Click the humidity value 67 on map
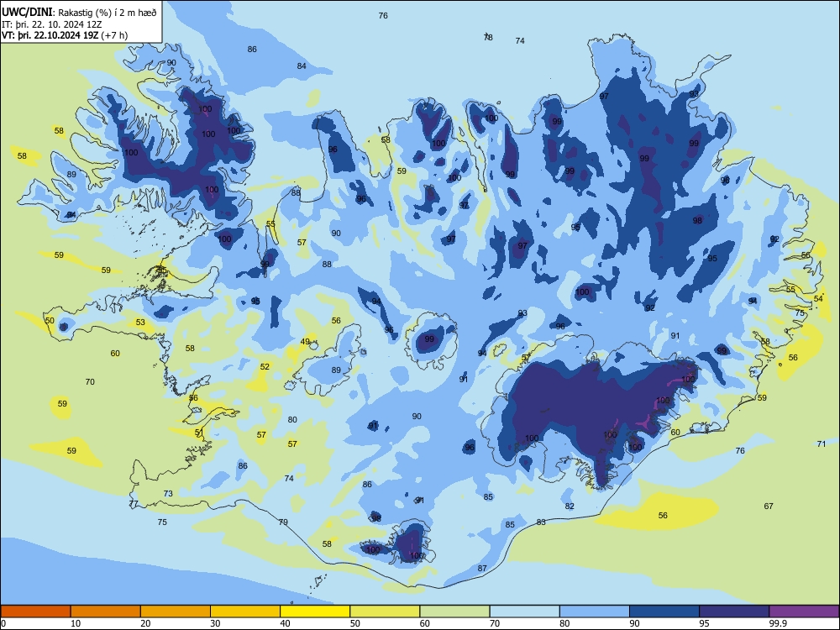This screenshot has height=630, width=840. pyautogui.click(x=769, y=507)
